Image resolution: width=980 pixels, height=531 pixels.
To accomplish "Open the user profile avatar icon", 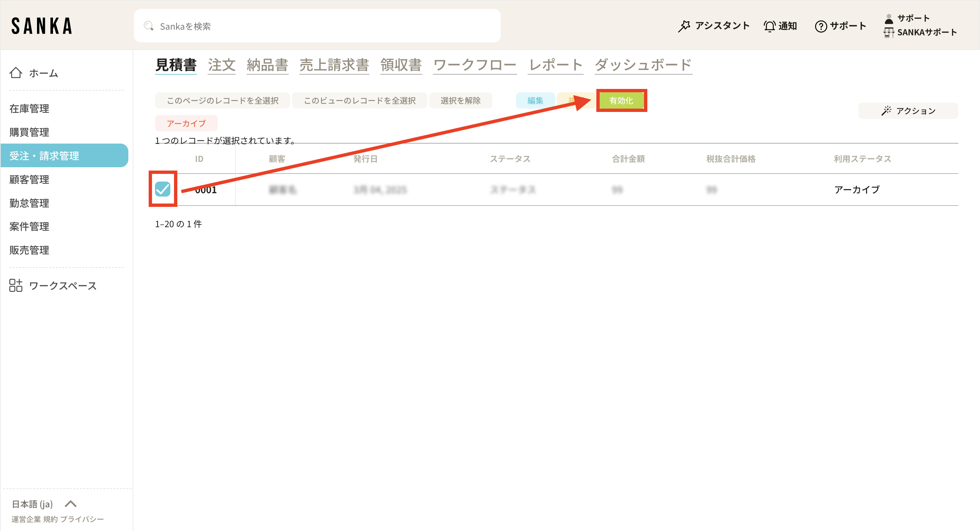I will click(889, 18).
